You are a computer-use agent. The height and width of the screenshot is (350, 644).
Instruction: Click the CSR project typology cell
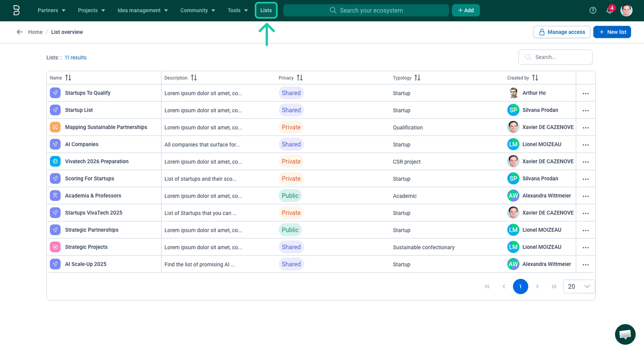pyautogui.click(x=407, y=162)
